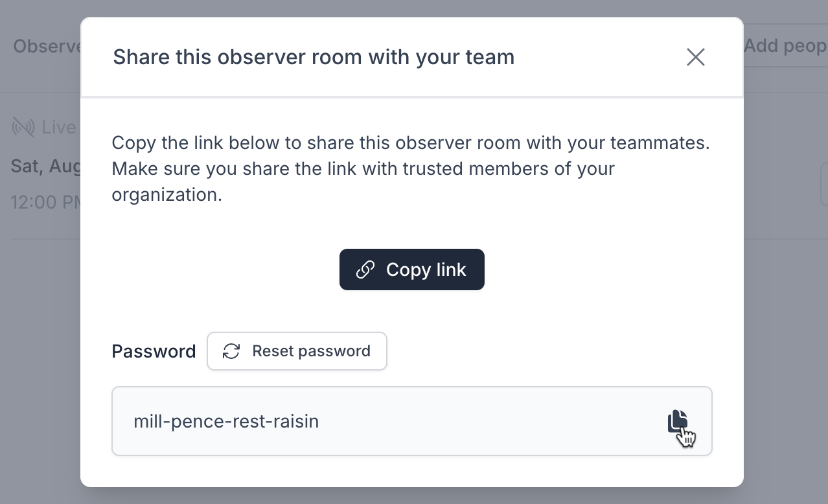Click the Copy link button
Image resolution: width=828 pixels, height=504 pixels.
[x=411, y=269]
